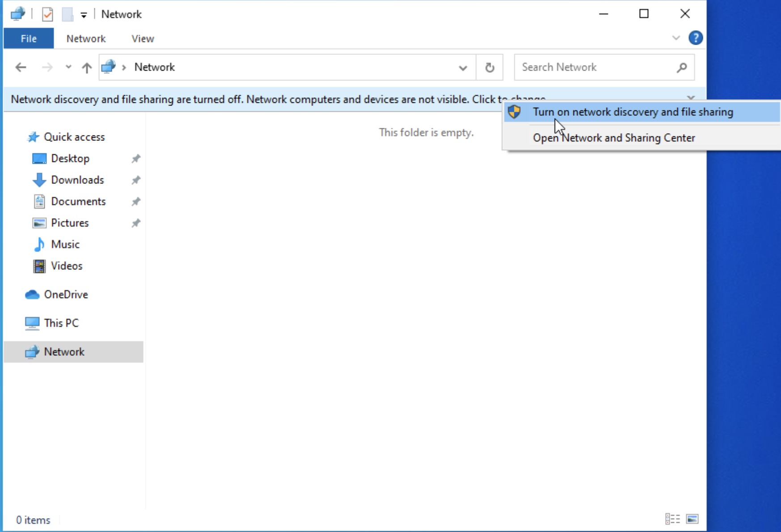Open recent locations dropdown arrow
This screenshot has width=781, height=532.
[68, 67]
